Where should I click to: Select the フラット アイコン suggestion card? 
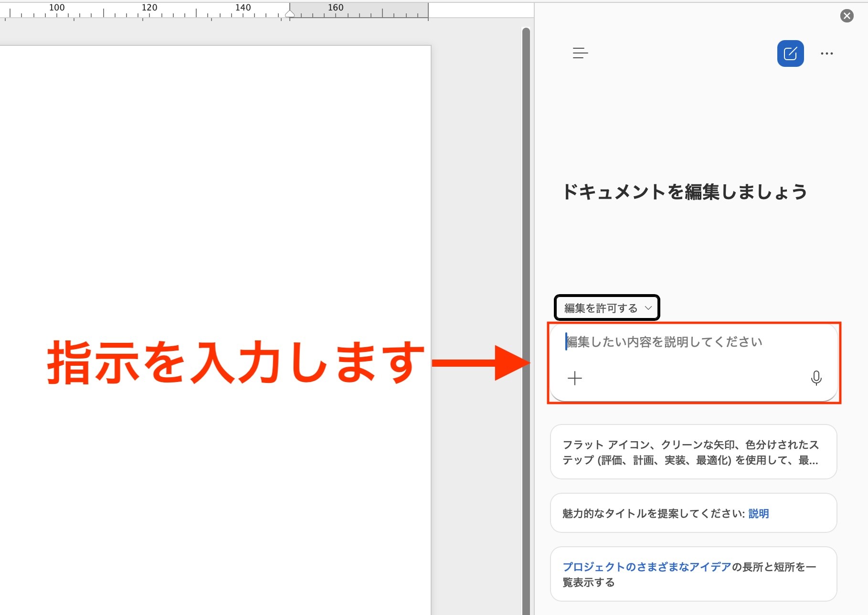pyautogui.click(x=693, y=452)
